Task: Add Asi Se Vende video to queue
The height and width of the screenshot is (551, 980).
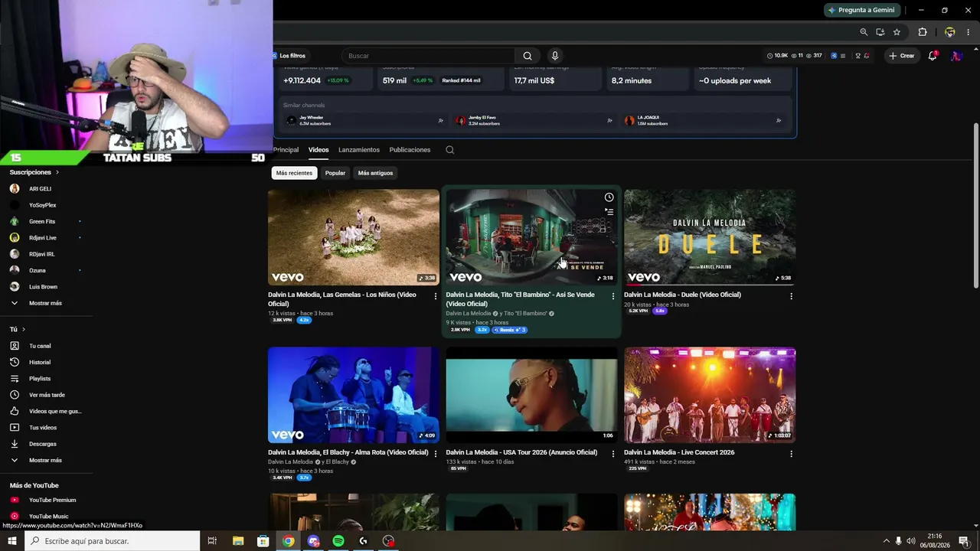Action: click(x=609, y=212)
